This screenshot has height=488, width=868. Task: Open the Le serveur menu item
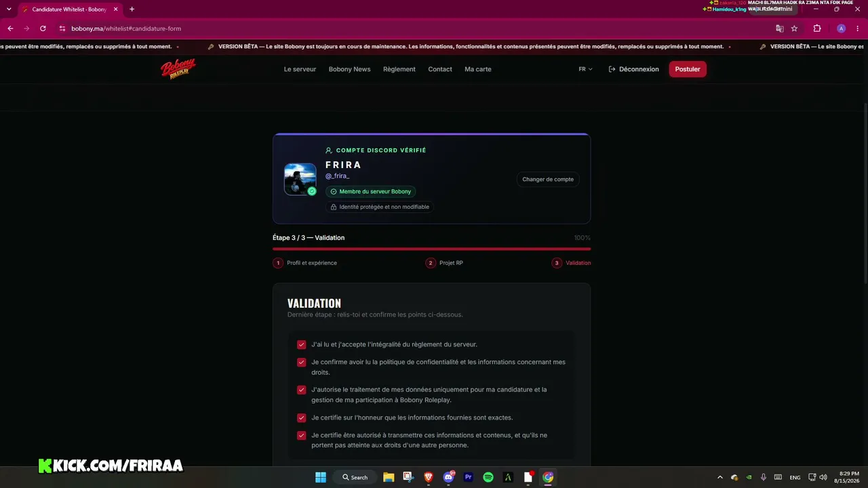(x=300, y=69)
